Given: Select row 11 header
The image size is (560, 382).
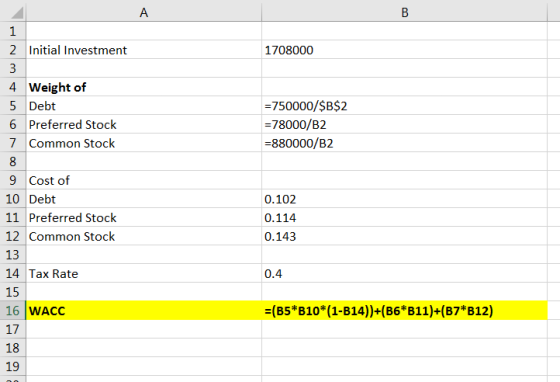Looking at the screenshot, I should pos(13,217).
